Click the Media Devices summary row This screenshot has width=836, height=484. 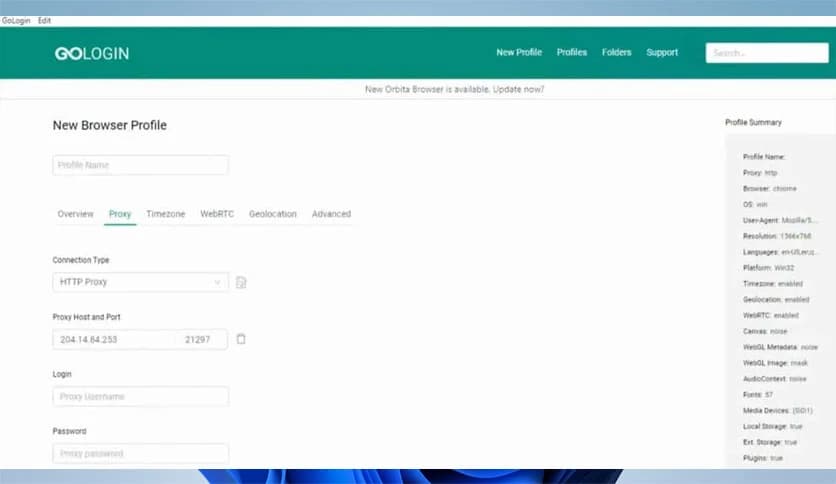tap(778, 410)
